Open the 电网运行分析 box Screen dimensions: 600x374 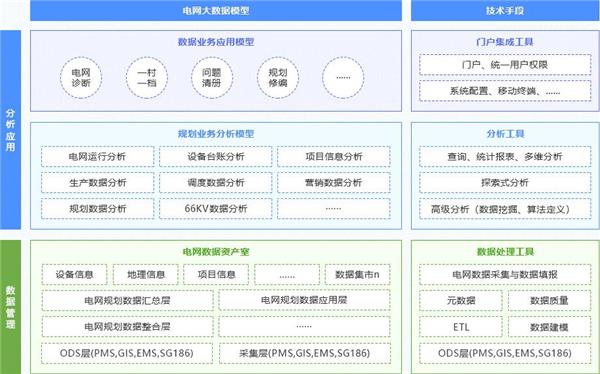click(98, 156)
